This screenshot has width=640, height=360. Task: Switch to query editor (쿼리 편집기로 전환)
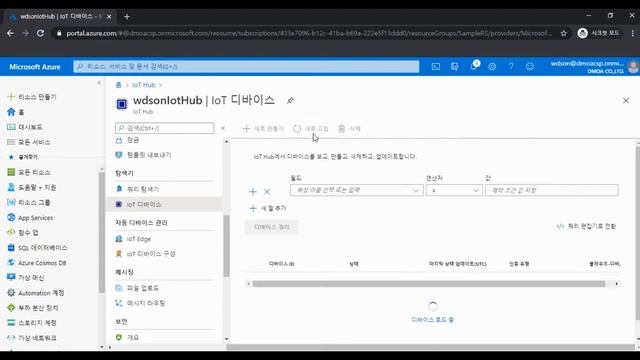pyautogui.click(x=587, y=226)
